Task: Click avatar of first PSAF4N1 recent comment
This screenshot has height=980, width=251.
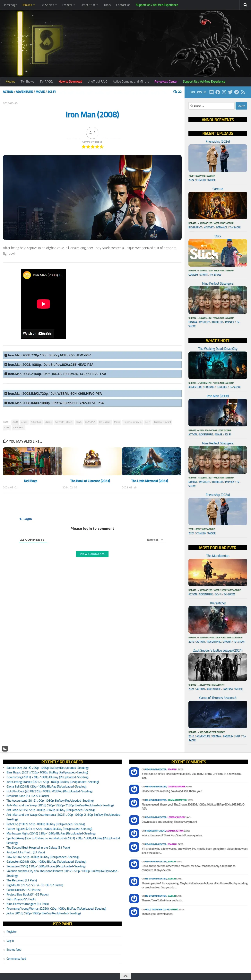Action: pyautogui.click(x=134, y=772)
